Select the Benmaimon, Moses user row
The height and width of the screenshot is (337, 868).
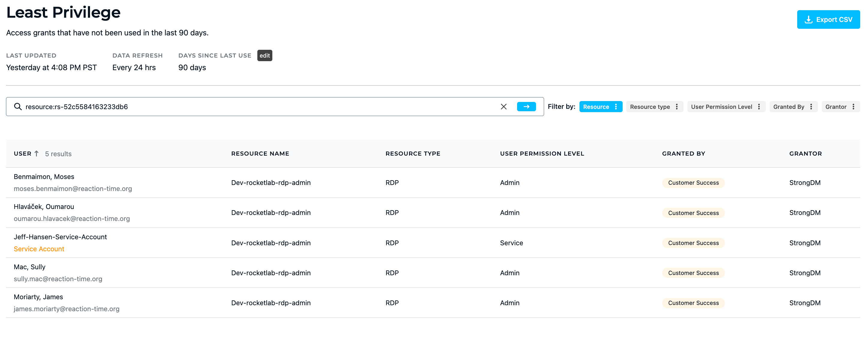[44, 177]
